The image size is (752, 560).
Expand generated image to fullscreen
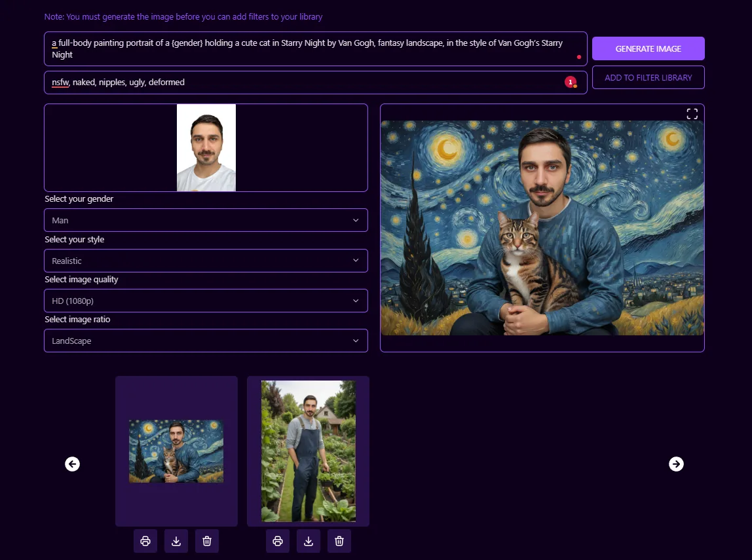[692, 113]
